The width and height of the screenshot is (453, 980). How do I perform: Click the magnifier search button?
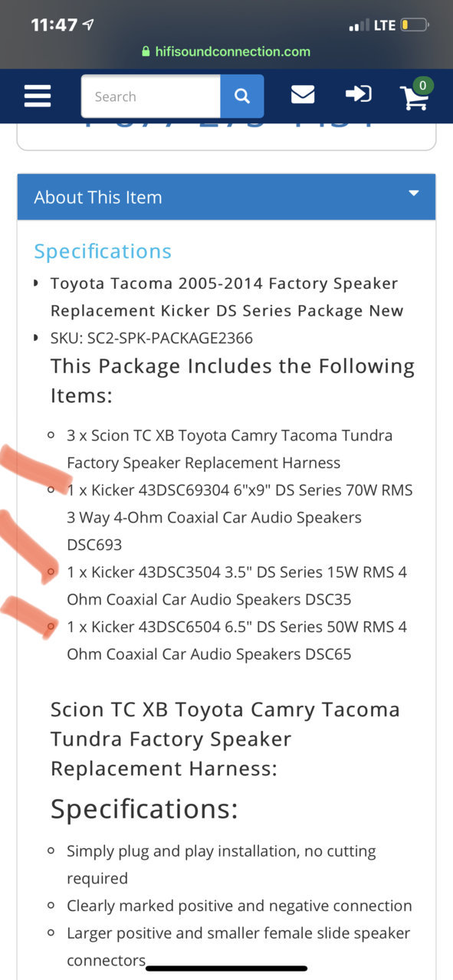coord(242,97)
